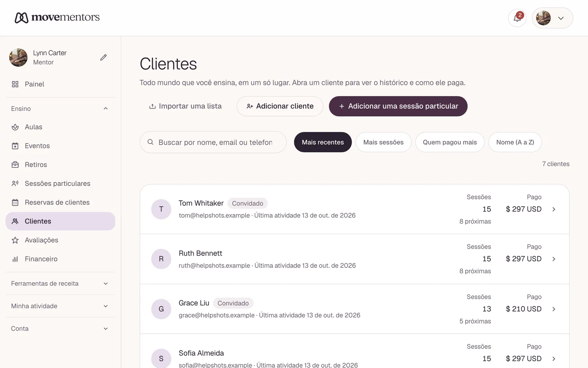Screen dimensions: 588x368
Task: Expand the Conta section
Action: 60,329
